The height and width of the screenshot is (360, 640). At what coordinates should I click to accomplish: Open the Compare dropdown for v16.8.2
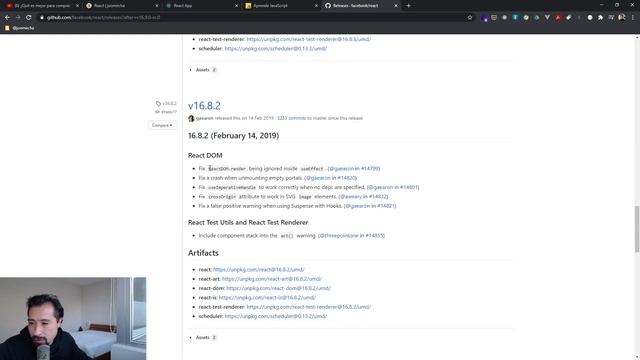162,125
